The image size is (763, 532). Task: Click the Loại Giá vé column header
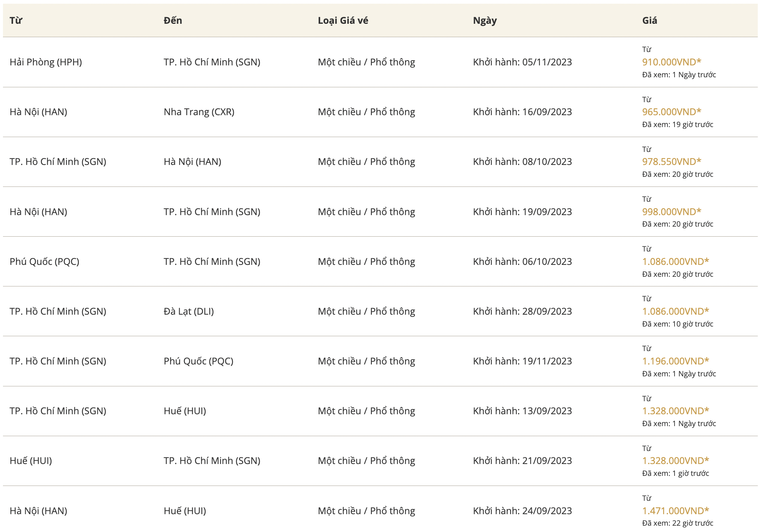pos(343,20)
